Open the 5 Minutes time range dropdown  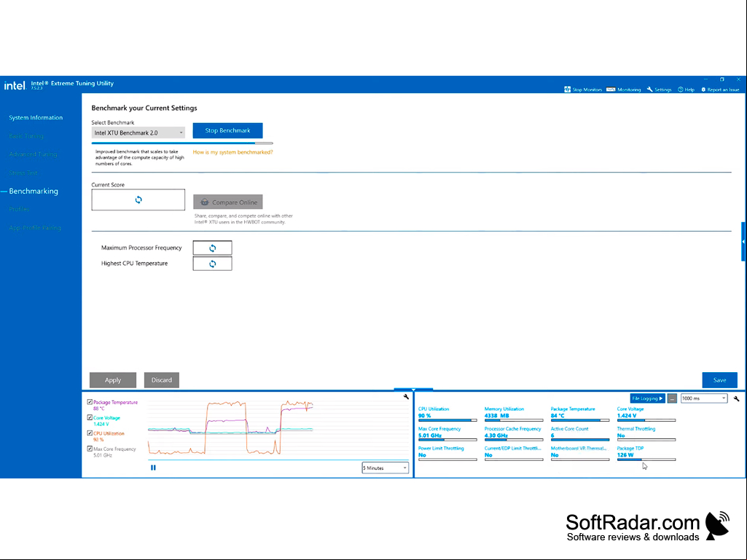coord(385,468)
